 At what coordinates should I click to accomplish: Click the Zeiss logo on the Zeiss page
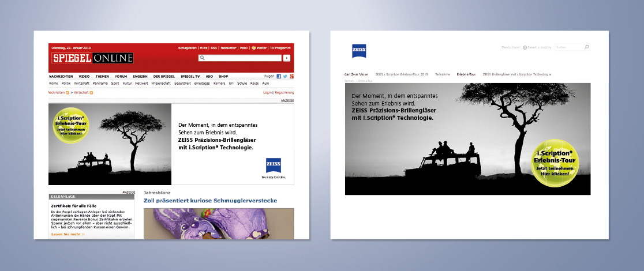(x=359, y=51)
